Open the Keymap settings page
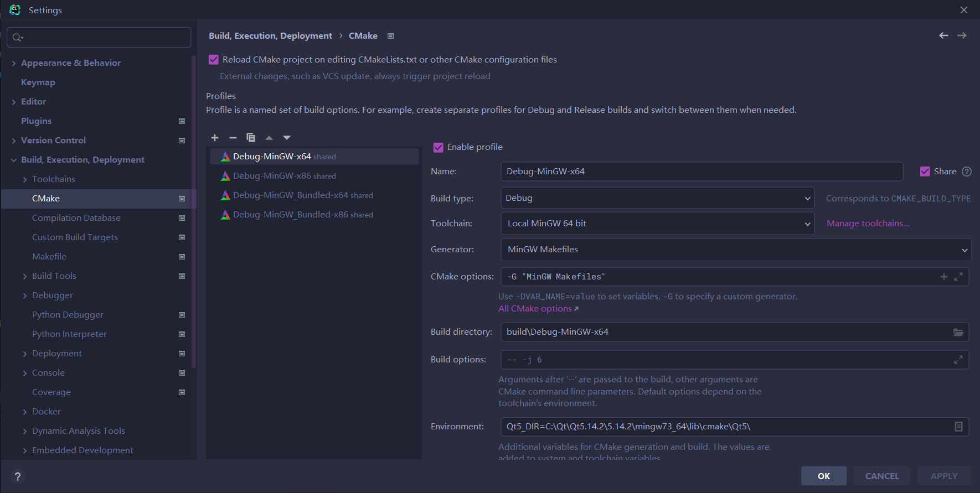 38,82
